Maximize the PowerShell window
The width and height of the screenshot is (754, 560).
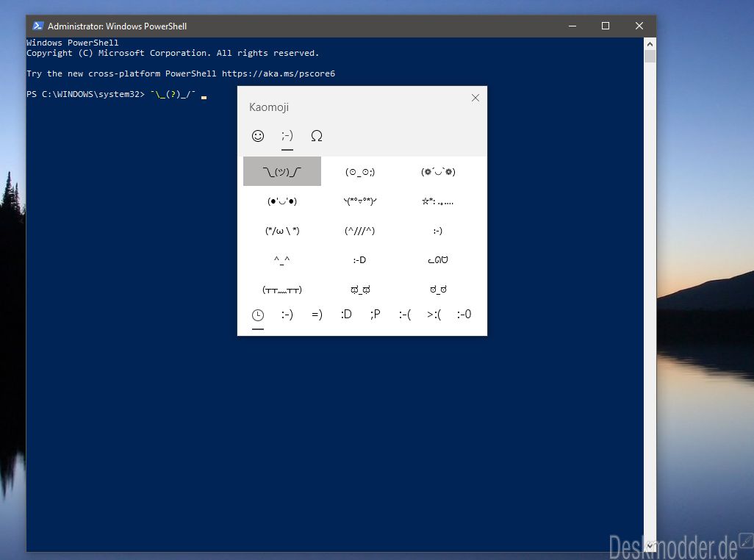tap(606, 26)
